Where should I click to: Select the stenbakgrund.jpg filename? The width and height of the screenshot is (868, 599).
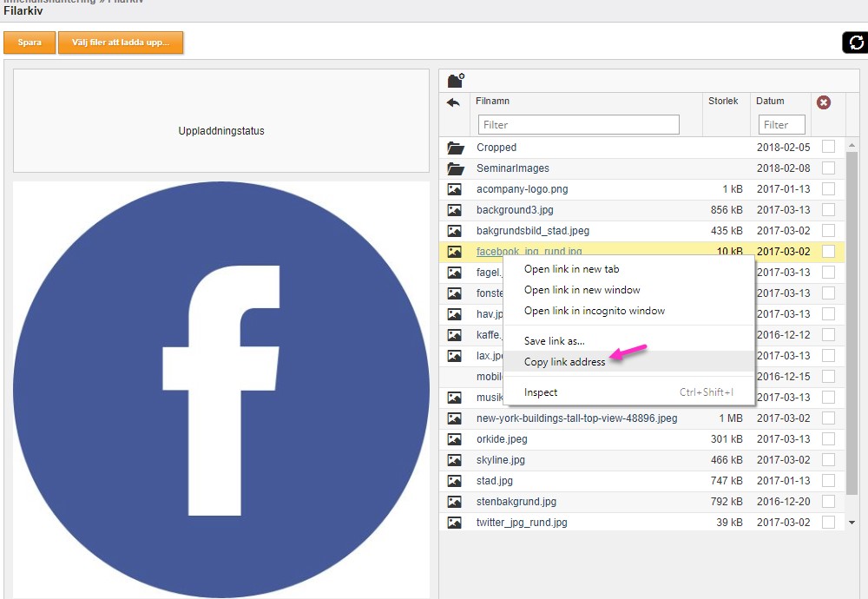tap(516, 502)
